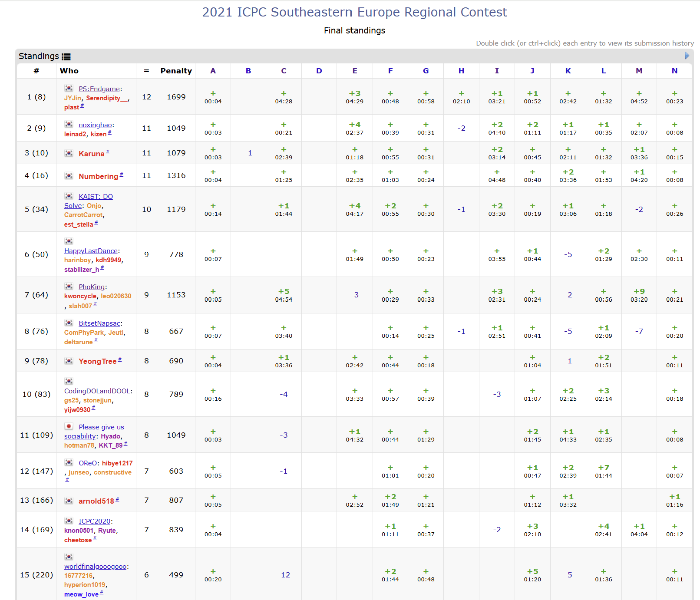
Task: Open the PhoKing team link
Action: click(92, 287)
